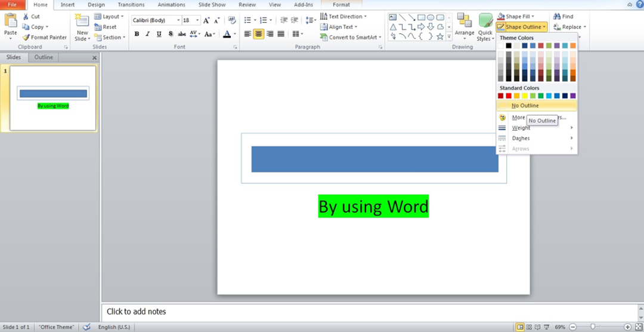
Task: Choose No Outline from the menu
Action: 537,106
